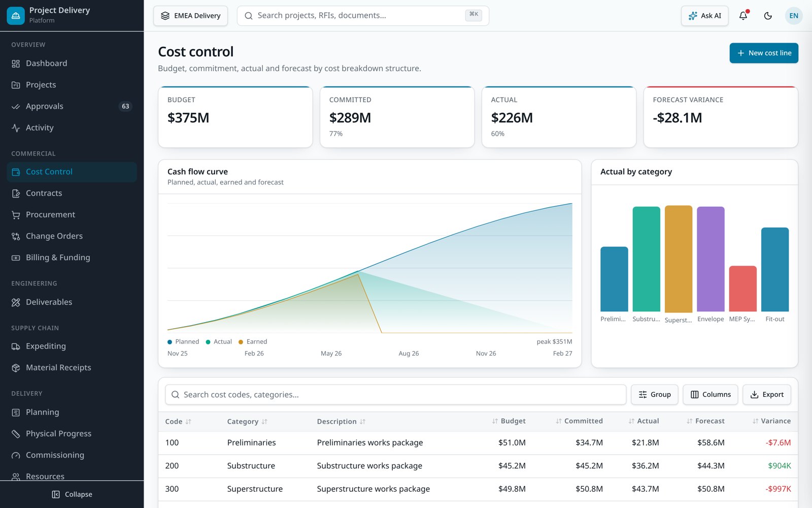The height and width of the screenshot is (508, 812).
Task: Open Contracts page from sidebar
Action: (x=72, y=193)
